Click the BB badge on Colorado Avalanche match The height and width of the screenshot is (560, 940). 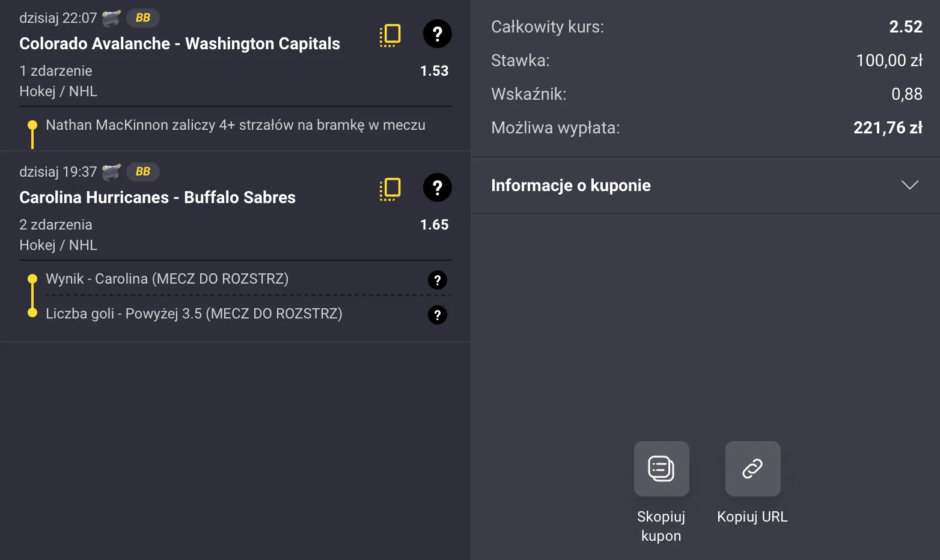point(142,18)
